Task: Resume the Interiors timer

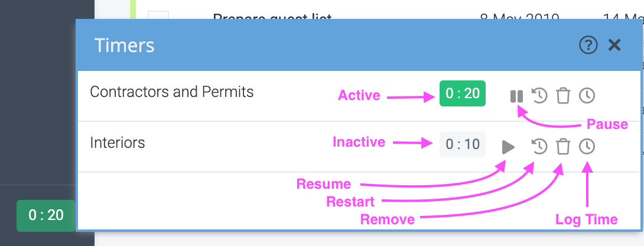Action: 508,147
